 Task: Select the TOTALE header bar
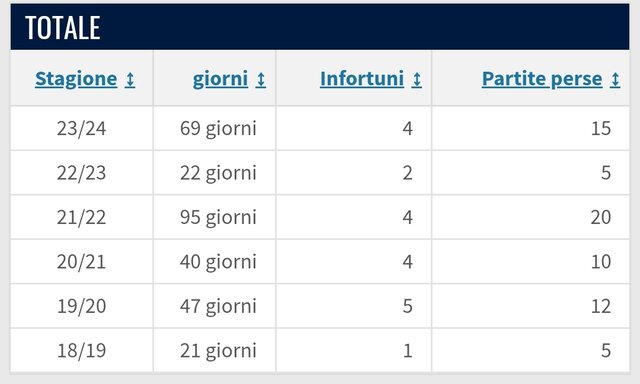(x=320, y=27)
